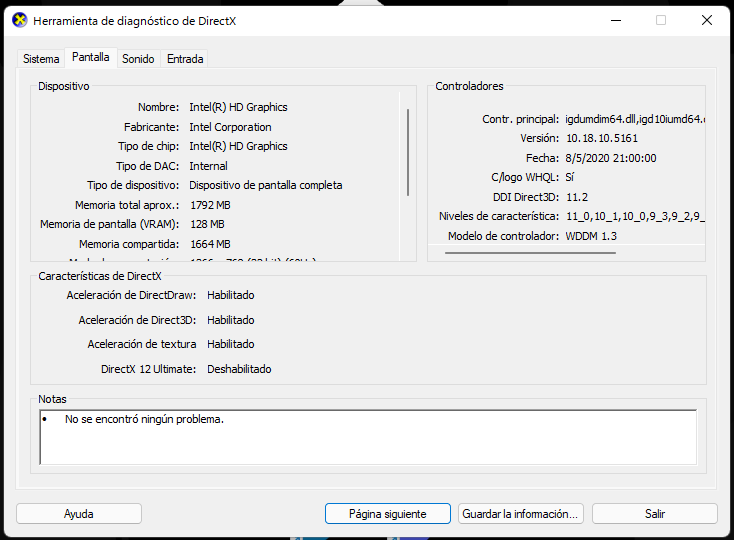Click Página siguiente button
734x540 pixels.
click(388, 514)
